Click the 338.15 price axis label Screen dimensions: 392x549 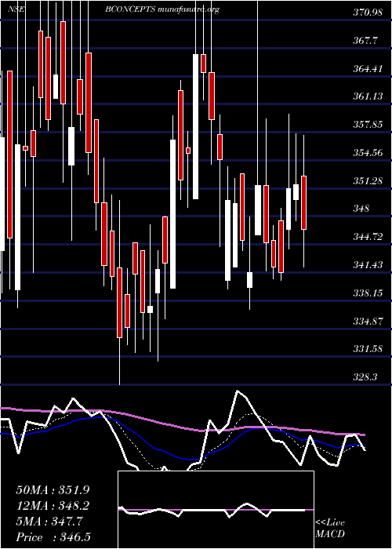pos(368,293)
